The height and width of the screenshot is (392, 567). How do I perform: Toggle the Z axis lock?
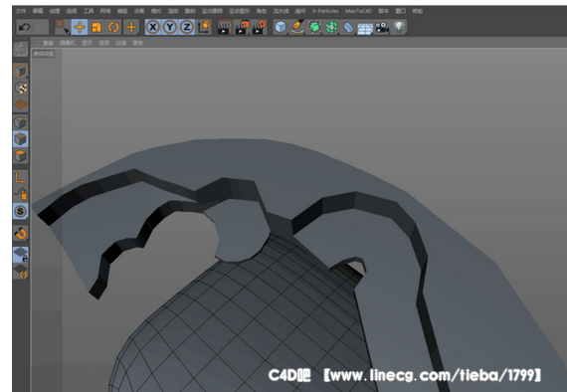coord(187,27)
